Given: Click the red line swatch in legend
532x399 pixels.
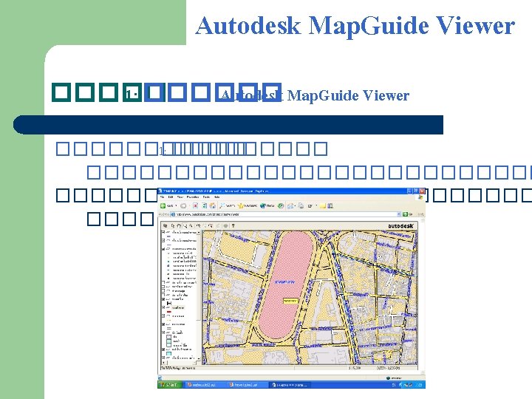Looking at the screenshot, I should pyautogui.click(x=169, y=312).
